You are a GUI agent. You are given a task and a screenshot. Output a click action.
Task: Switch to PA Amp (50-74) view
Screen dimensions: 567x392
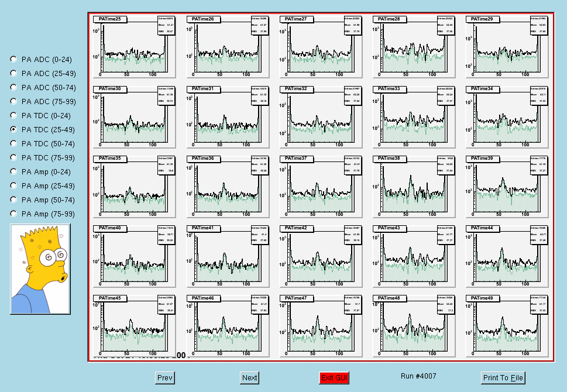13,200
